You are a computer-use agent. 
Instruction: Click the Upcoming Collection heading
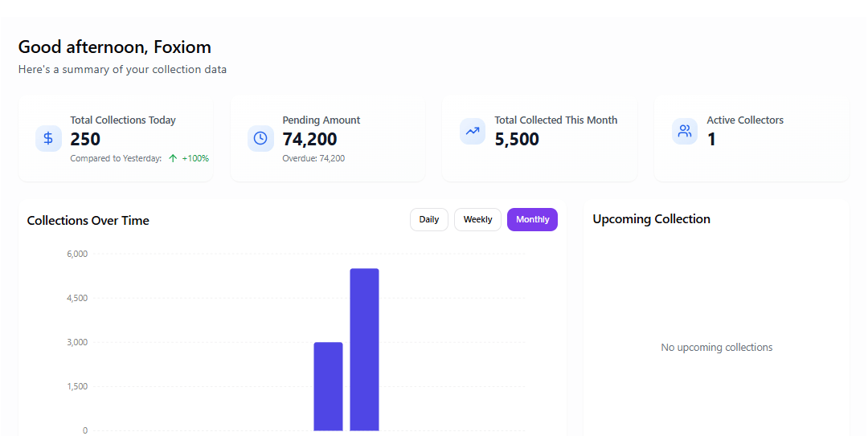pyautogui.click(x=651, y=219)
